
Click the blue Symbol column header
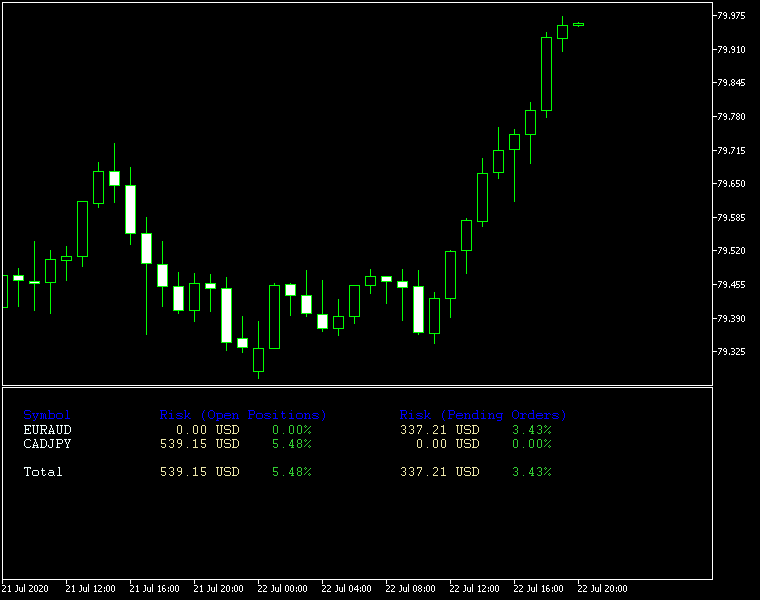pos(47,415)
